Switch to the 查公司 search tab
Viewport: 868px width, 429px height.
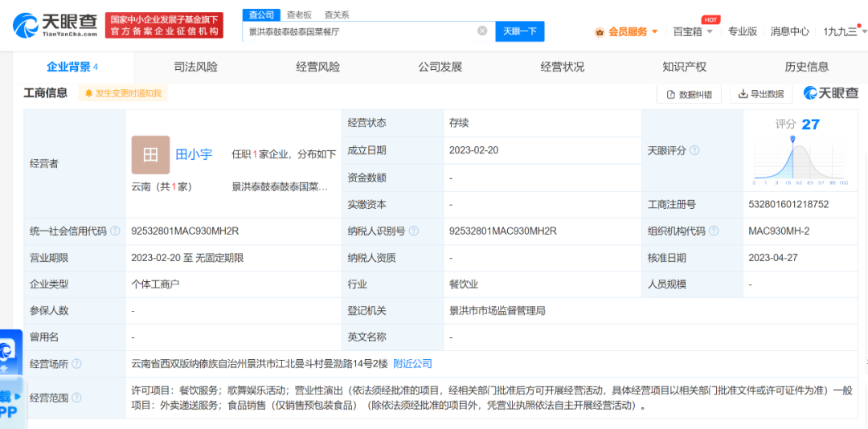click(260, 15)
